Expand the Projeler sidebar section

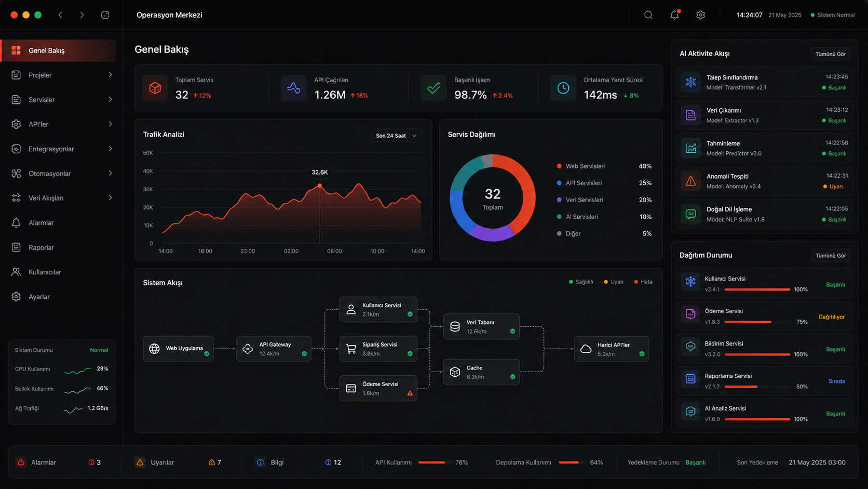point(62,75)
